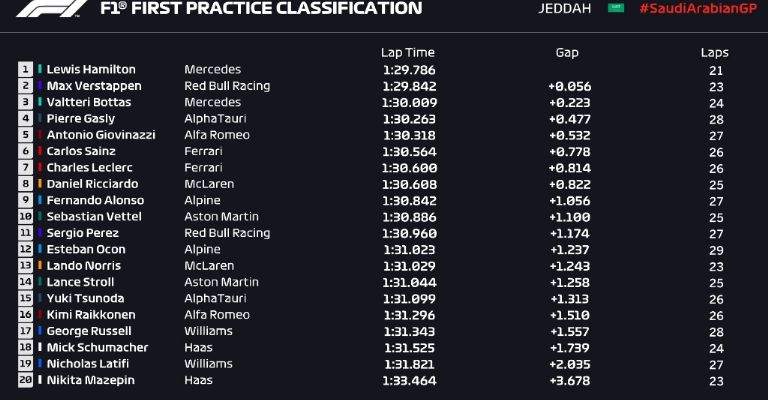Click Lewis Hamilton's team color bar
Screen dimensions: 768x400
(40, 70)
